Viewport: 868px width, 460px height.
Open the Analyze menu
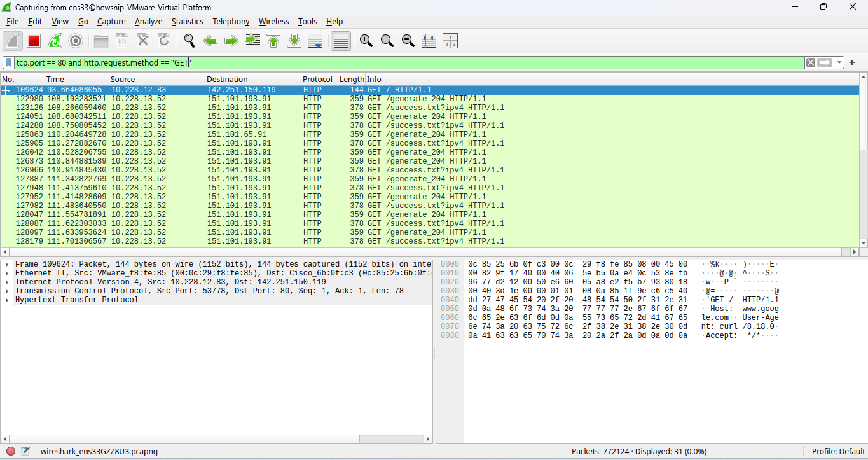pos(148,21)
